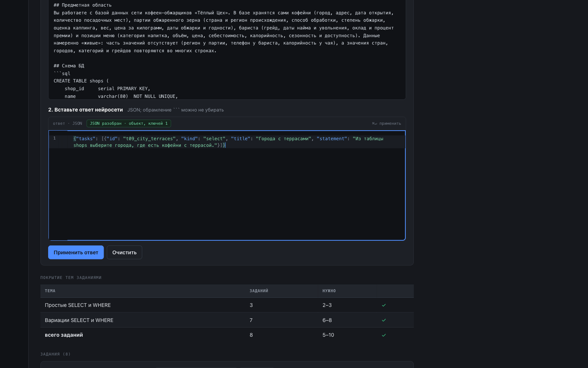The width and height of the screenshot is (588, 368).
Task: Click the '6–8' required range cell
Action: click(327, 320)
